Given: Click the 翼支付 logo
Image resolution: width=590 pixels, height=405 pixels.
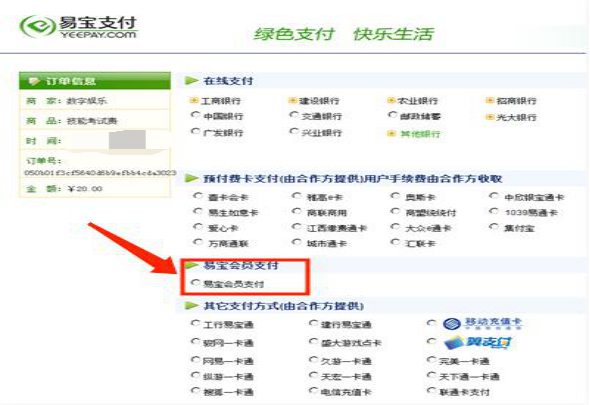Looking at the screenshot, I should (478, 343).
